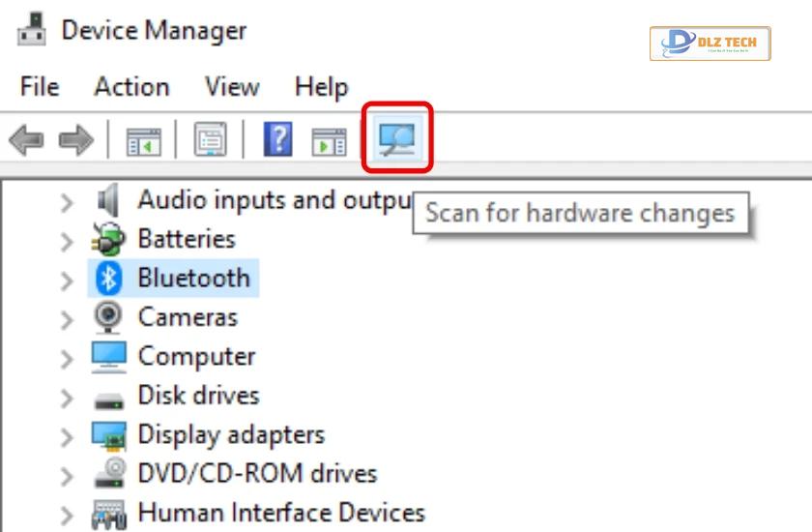Click the blue Help question mark icon
This screenshot has width=812, height=532.
pos(278,139)
